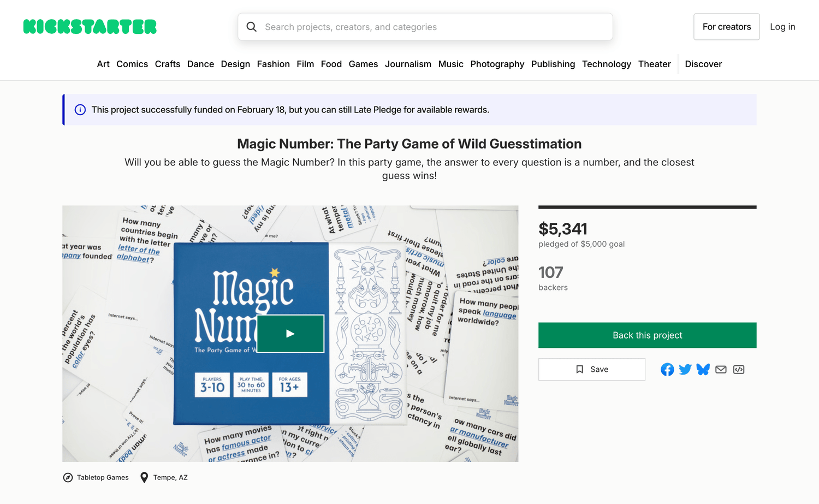
Task: Click the Tabletop Games compass icon
Action: coord(68,477)
